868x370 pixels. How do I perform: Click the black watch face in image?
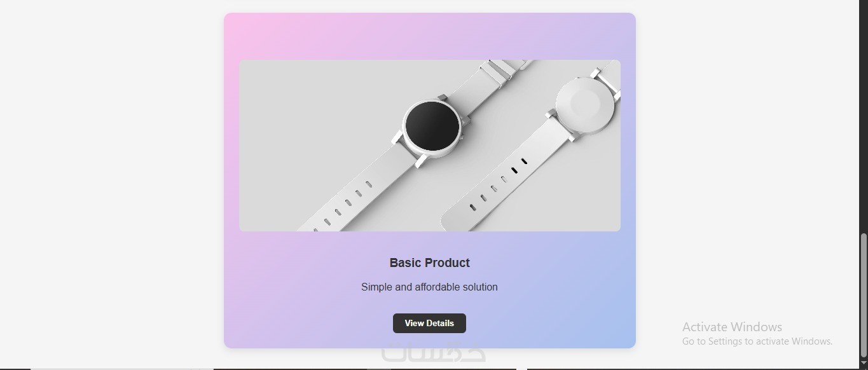coord(432,126)
